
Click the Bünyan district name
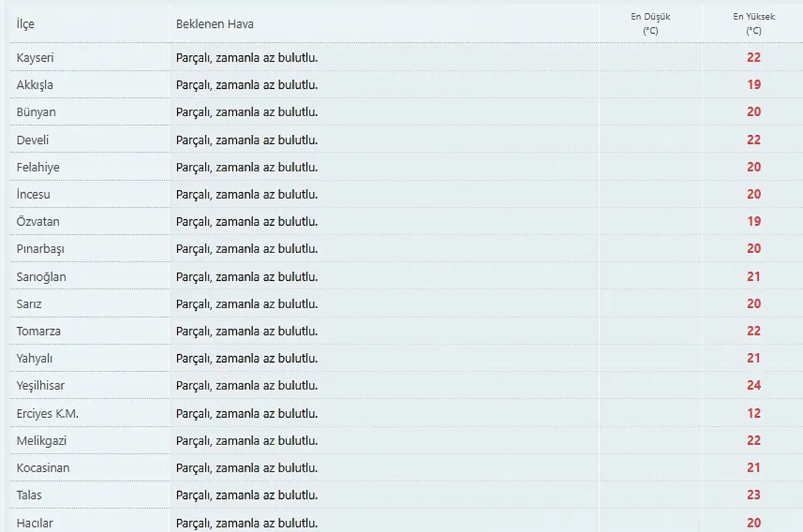point(36,112)
